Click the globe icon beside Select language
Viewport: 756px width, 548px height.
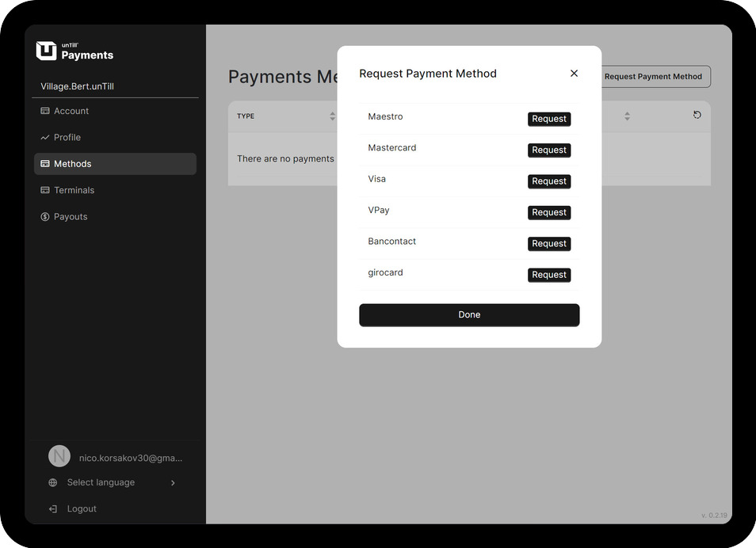pos(53,483)
